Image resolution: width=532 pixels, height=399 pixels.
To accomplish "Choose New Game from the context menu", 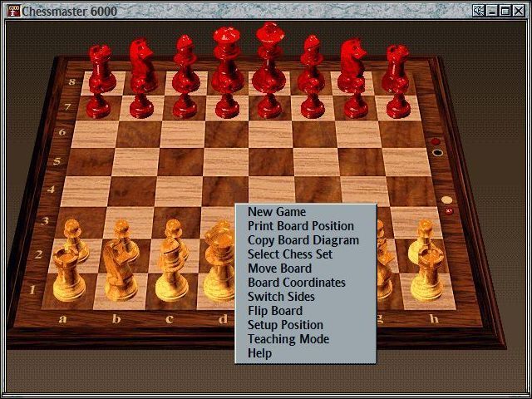I will [x=277, y=212].
